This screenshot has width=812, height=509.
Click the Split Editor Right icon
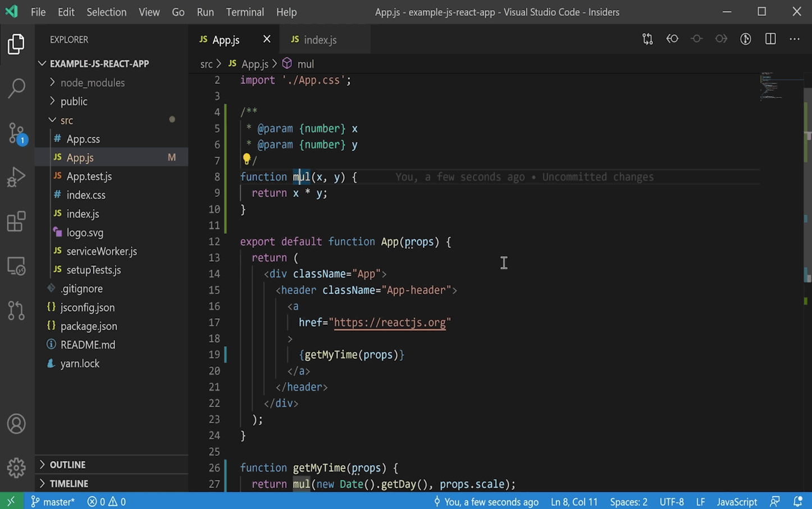(x=770, y=39)
